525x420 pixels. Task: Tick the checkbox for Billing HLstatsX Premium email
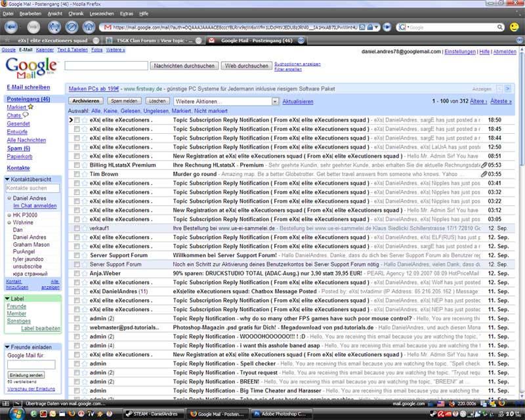77,165
